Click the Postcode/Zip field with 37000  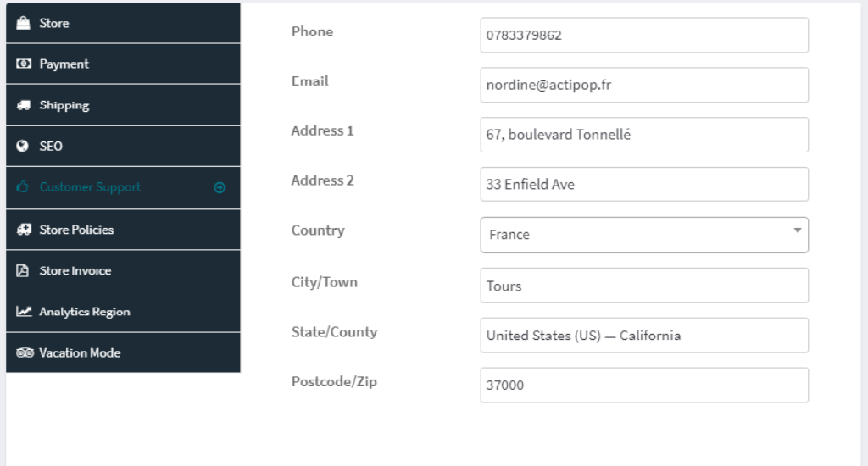[x=644, y=386]
